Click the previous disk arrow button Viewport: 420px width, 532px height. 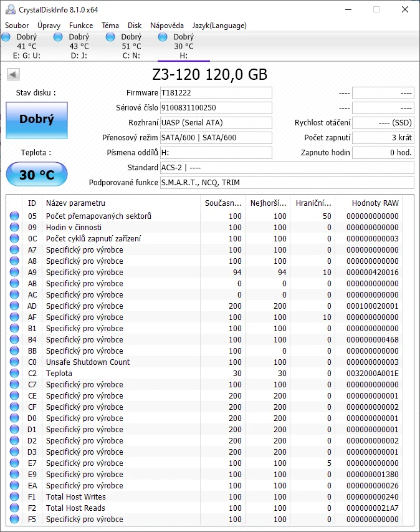click(13, 74)
